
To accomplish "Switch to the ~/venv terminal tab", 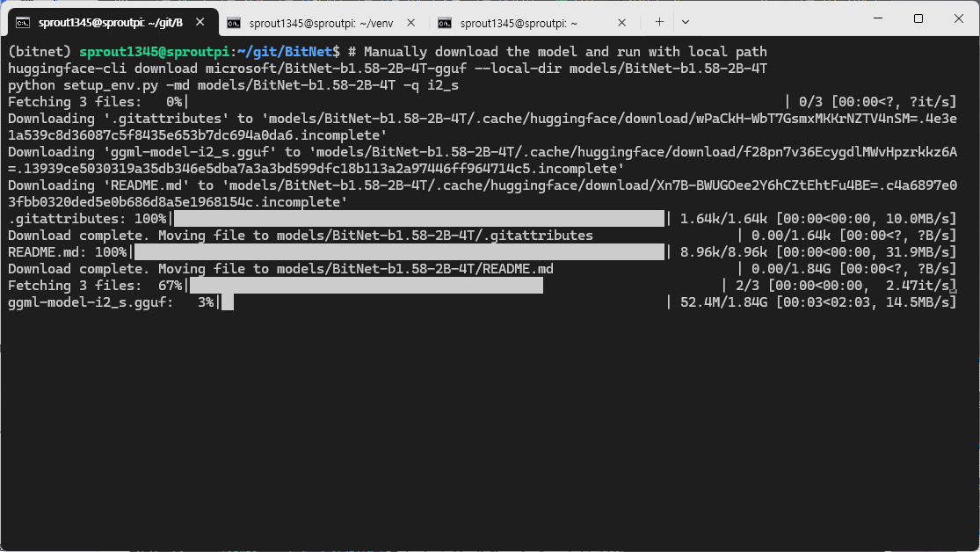I will click(x=322, y=23).
